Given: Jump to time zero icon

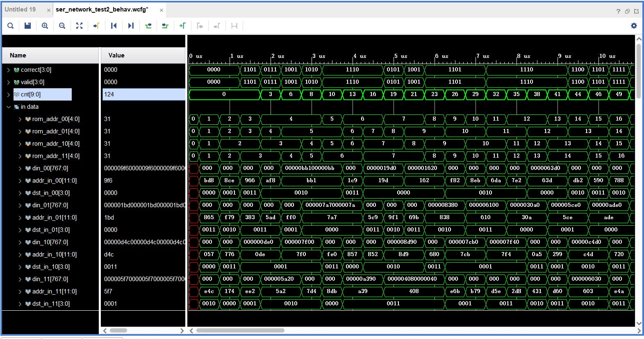Looking at the screenshot, I should tap(114, 26).
